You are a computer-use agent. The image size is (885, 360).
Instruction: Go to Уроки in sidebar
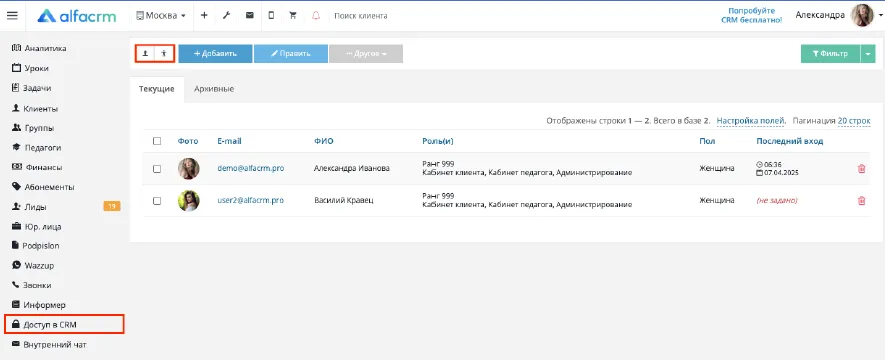point(30,68)
